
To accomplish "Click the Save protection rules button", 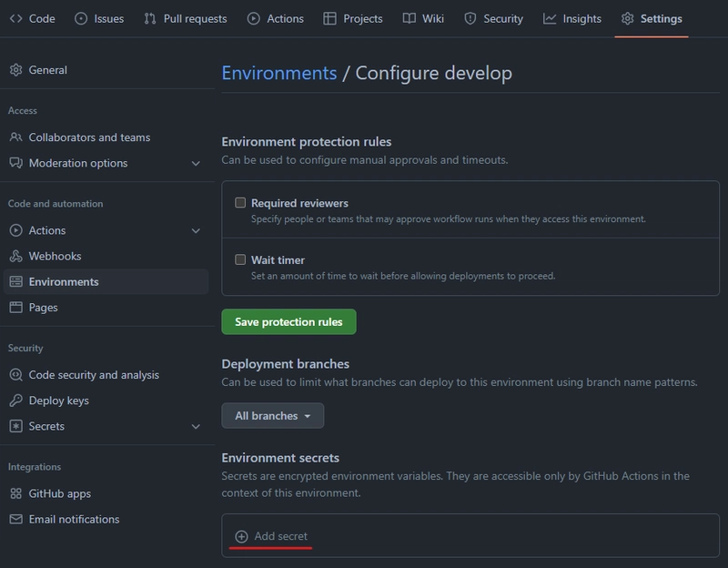I will click(288, 322).
